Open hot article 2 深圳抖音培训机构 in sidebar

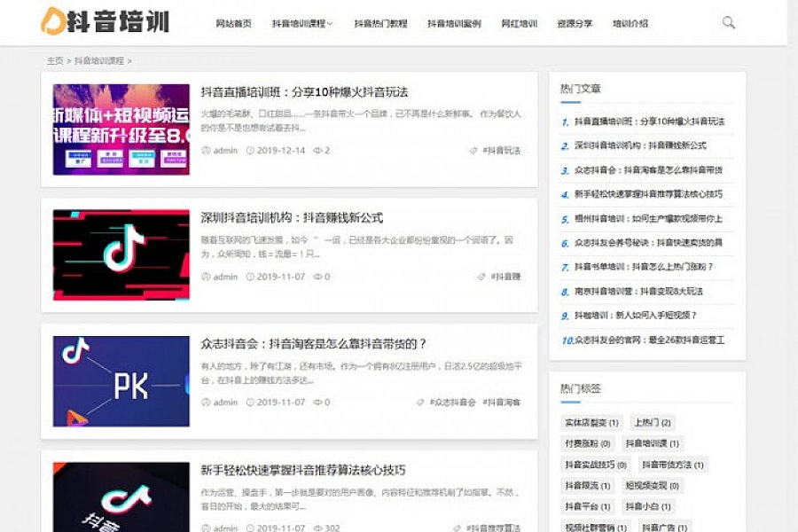640,145
